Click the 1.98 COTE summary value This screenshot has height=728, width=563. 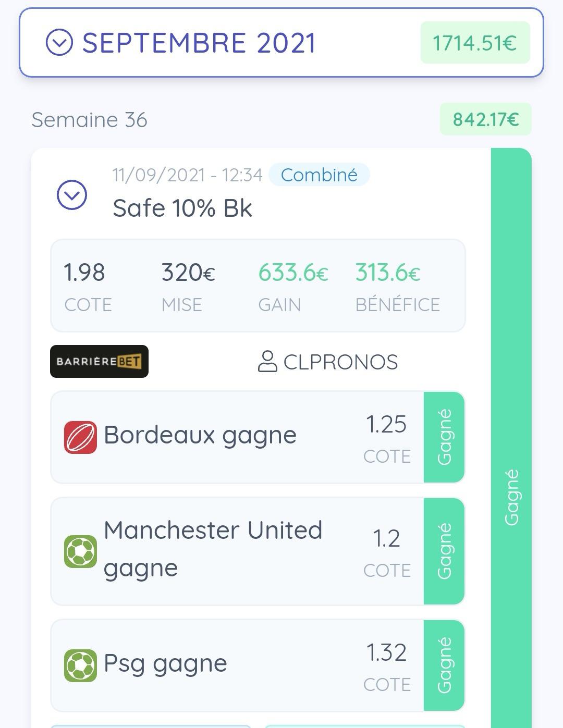point(84,273)
